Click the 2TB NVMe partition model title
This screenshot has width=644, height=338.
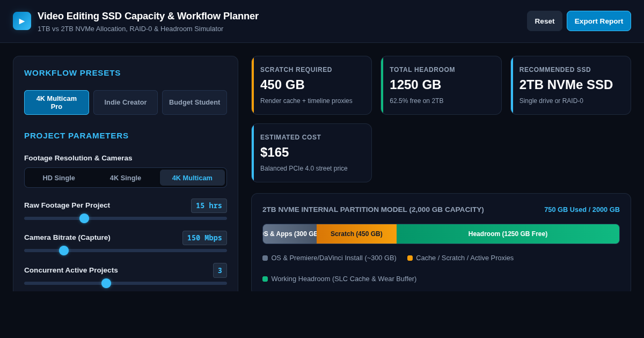click(373, 210)
